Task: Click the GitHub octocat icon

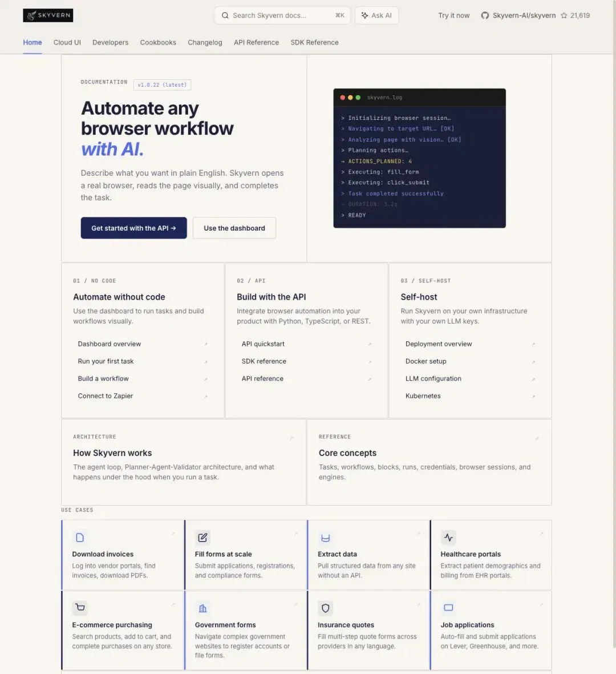Action: click(x=485, y=15)
